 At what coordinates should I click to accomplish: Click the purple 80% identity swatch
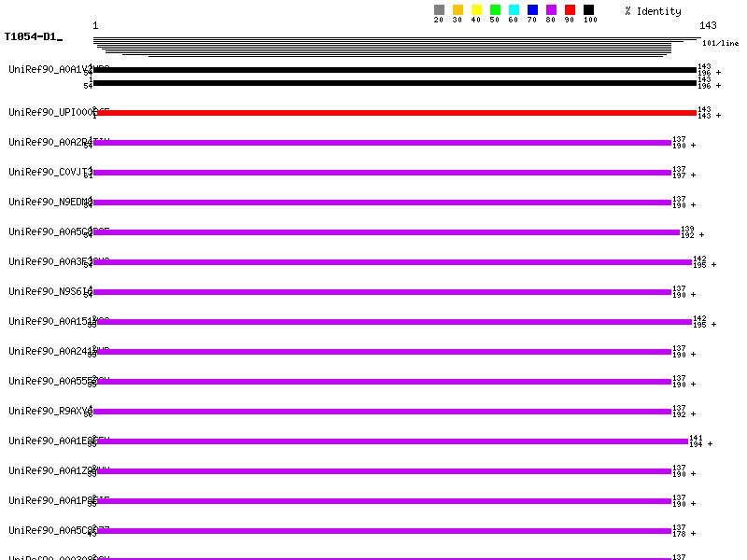tap(551, 10)
